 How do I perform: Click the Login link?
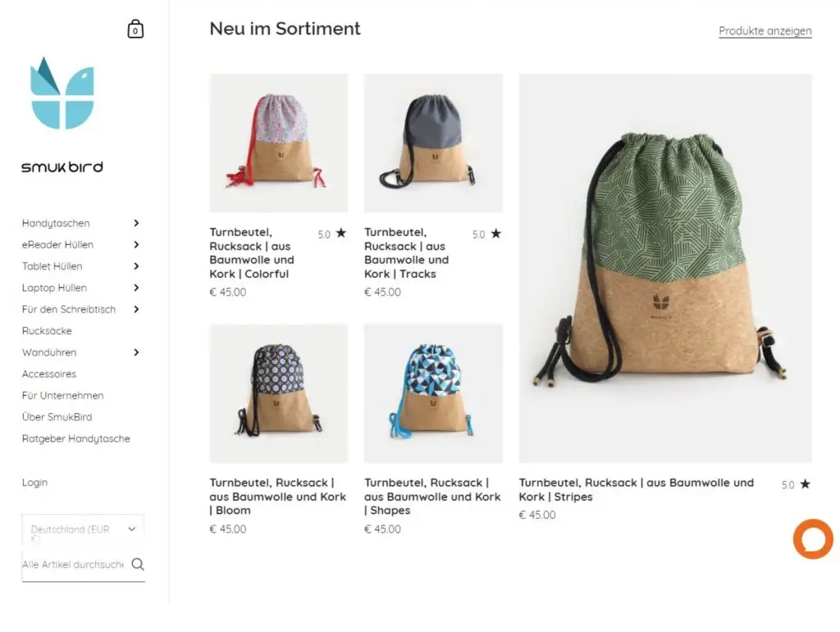[34, 483]
